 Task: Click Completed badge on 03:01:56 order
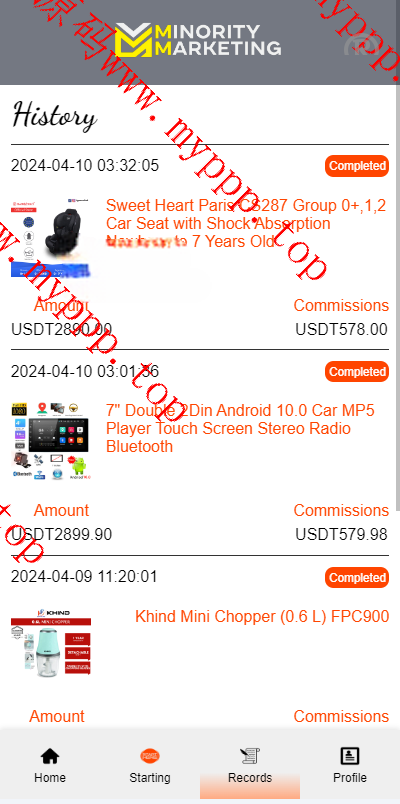(357, 372)
